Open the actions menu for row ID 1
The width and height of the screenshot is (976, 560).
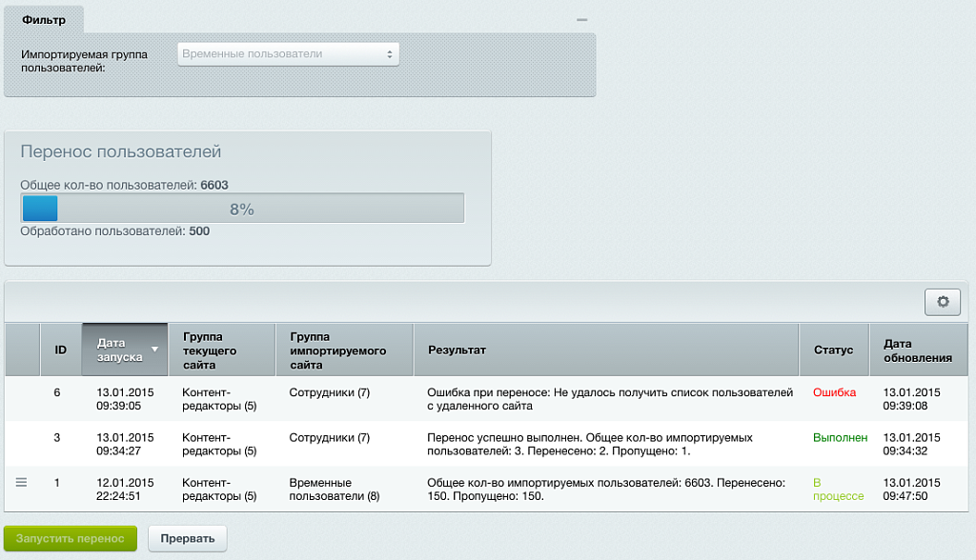tap(22, 483)
